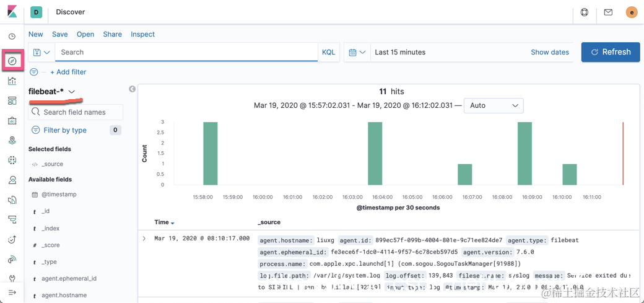Open the help lifebuoy icon
The image size is (644, 303).
point(585,12)
